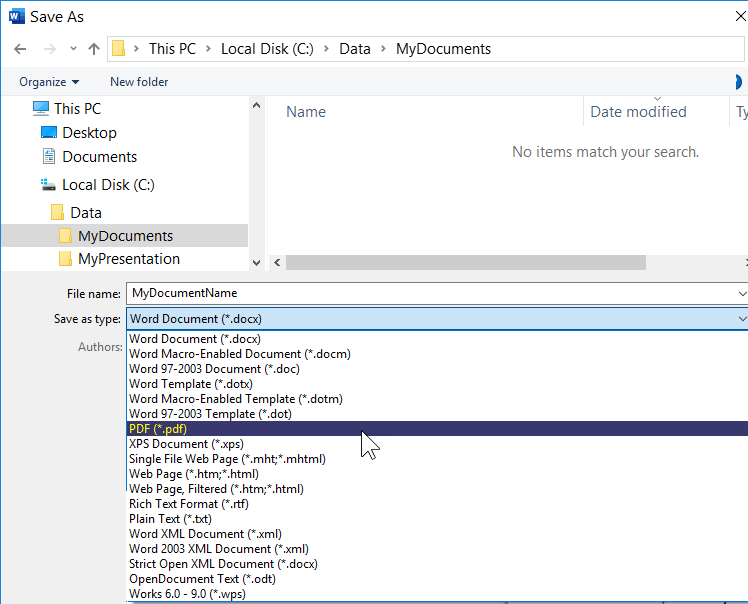Click 'MyDocuments' breadcrumb segment

(443, 49)
